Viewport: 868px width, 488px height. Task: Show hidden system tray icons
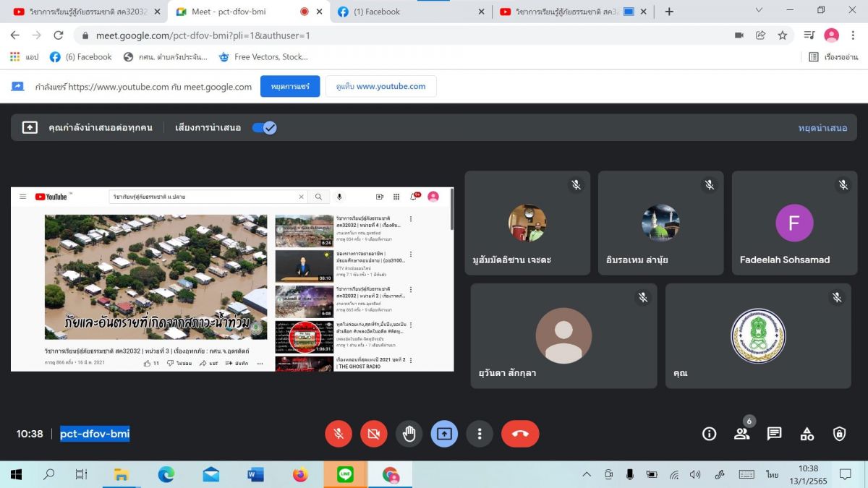point(587,474)
